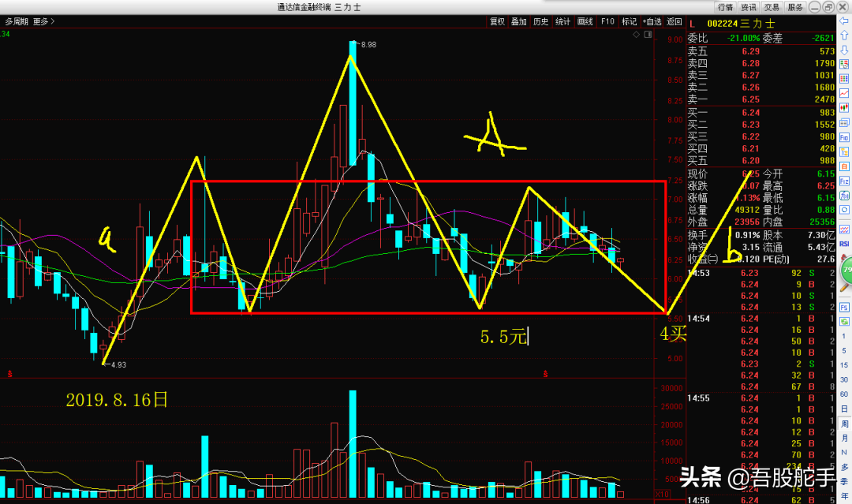
Task: Switch to the 15-minute period
Action: coord(844,365)
